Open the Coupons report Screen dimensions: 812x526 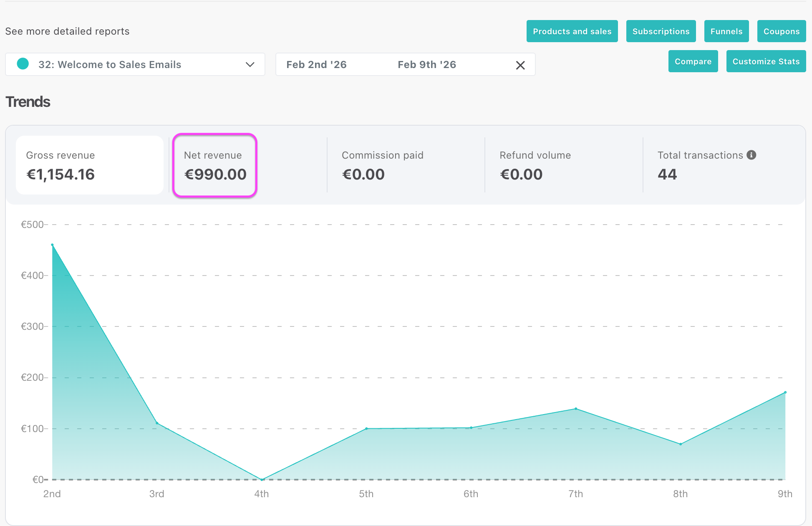[x=782, y=31]
